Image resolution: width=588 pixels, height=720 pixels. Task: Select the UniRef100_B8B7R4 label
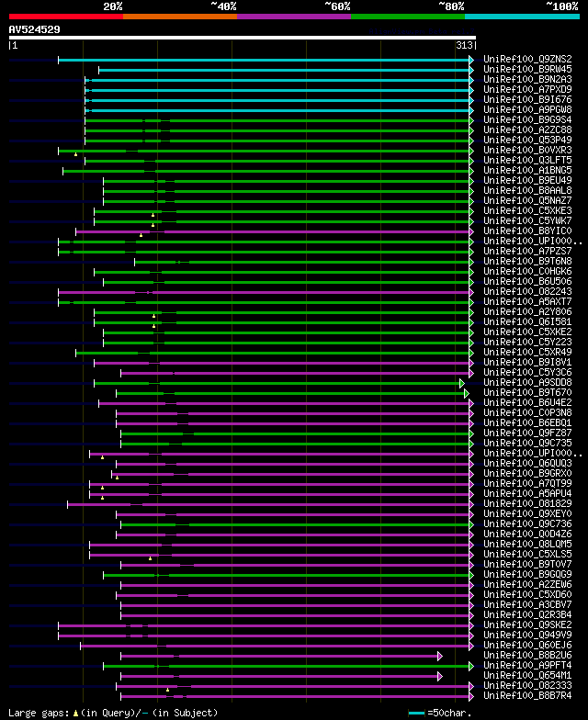point(527,696)
